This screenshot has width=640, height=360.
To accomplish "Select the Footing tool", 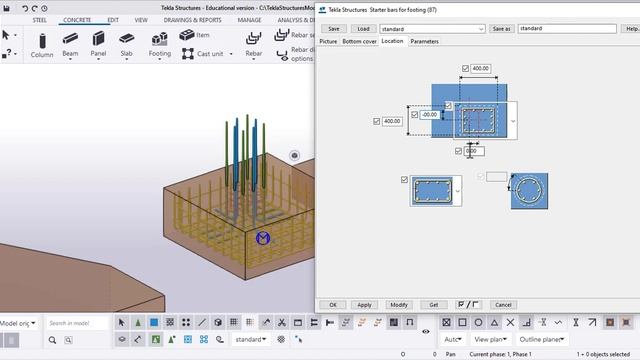I will [160, 46].
